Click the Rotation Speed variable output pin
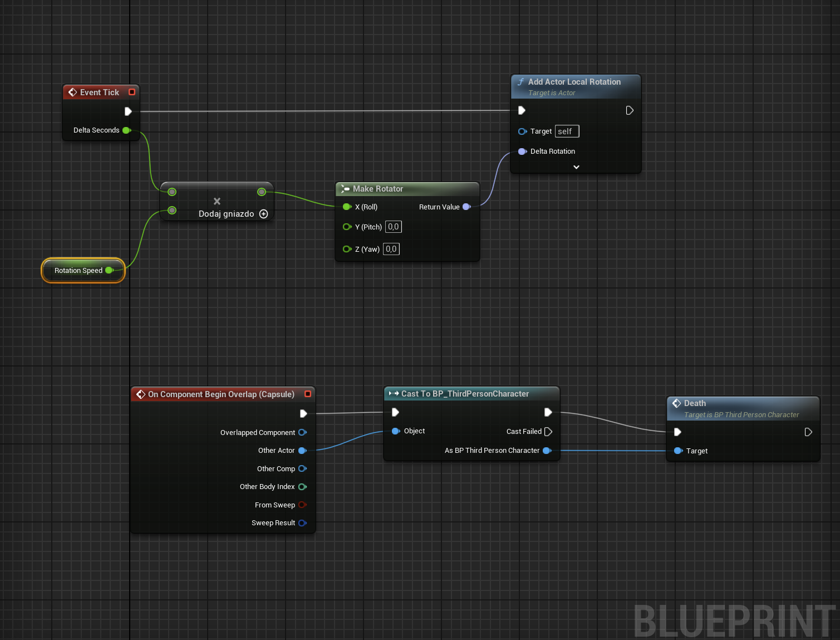The width and height of the screenshot is (840, 640). point(109,271)
